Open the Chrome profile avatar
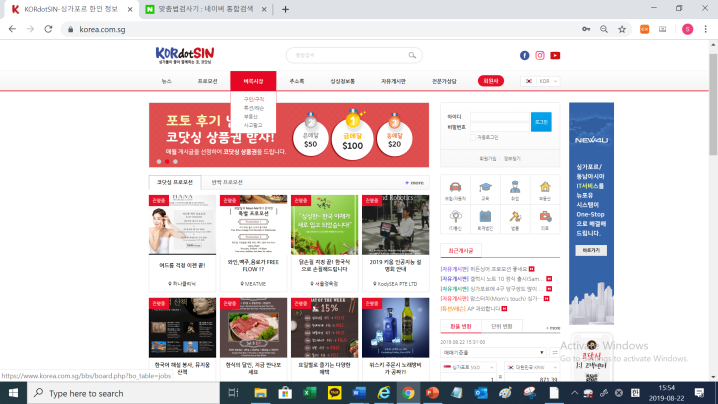 [687, 29]
